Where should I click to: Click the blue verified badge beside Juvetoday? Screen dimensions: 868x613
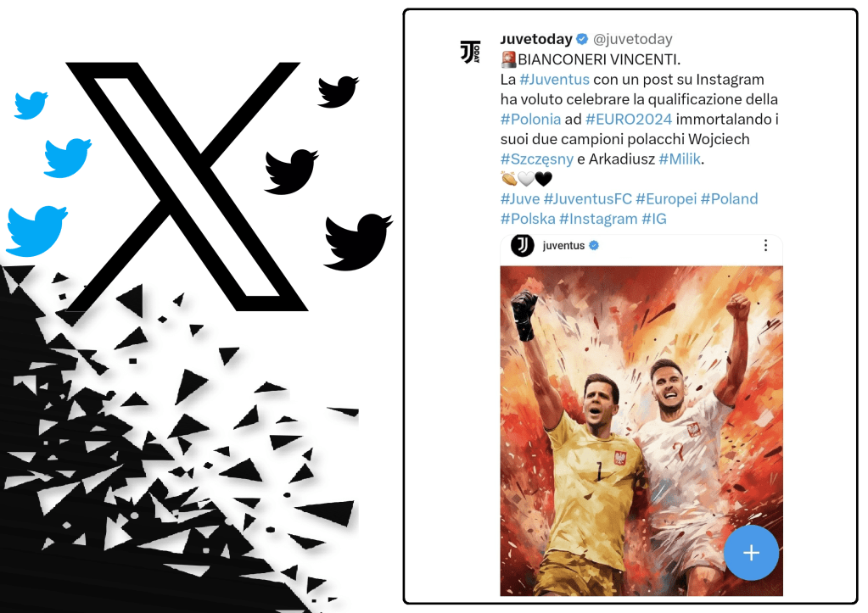[x=582, y=39]
